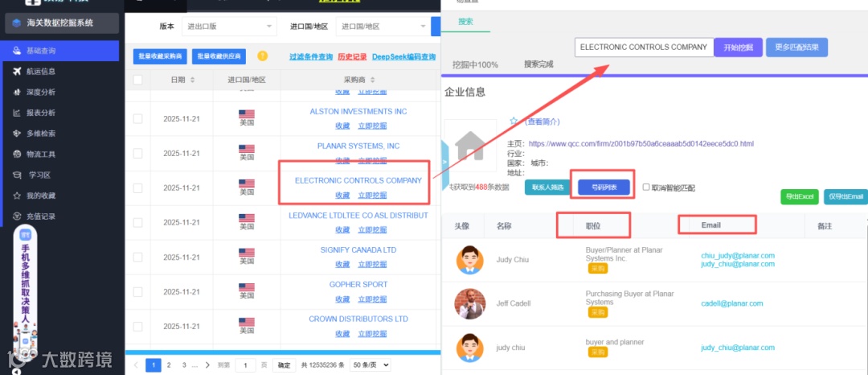Click the cadell@planar.com email
Viewport: 868px width, 375px height.
click(732, 303)
